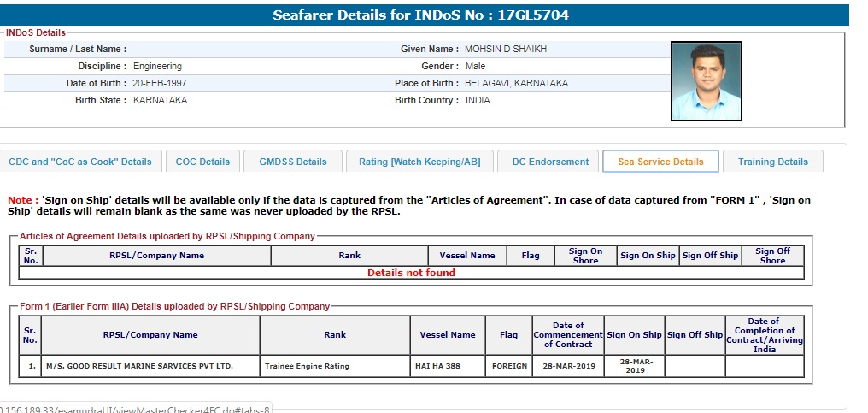Select the Sea Service Details tab
The image size is (868, 413).
point(660,162)
